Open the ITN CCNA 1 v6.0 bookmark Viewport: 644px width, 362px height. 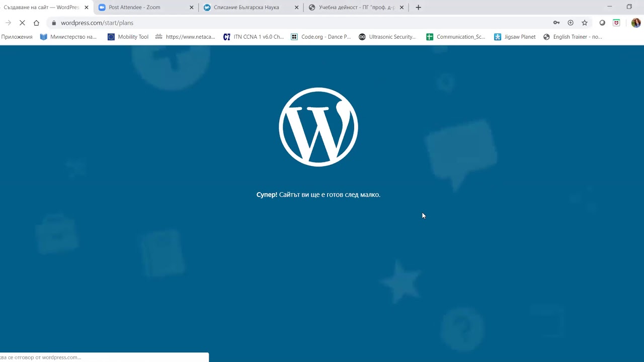[x=254, y=37]
